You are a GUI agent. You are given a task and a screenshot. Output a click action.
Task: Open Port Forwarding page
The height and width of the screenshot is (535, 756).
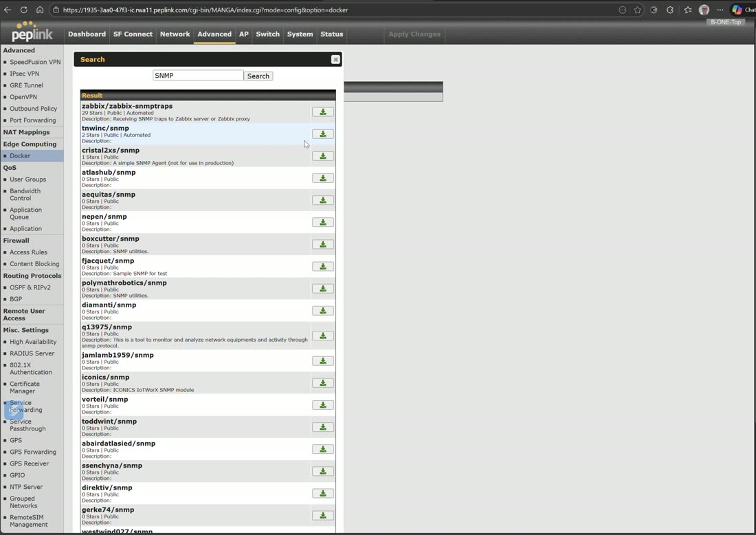point(33,120)
